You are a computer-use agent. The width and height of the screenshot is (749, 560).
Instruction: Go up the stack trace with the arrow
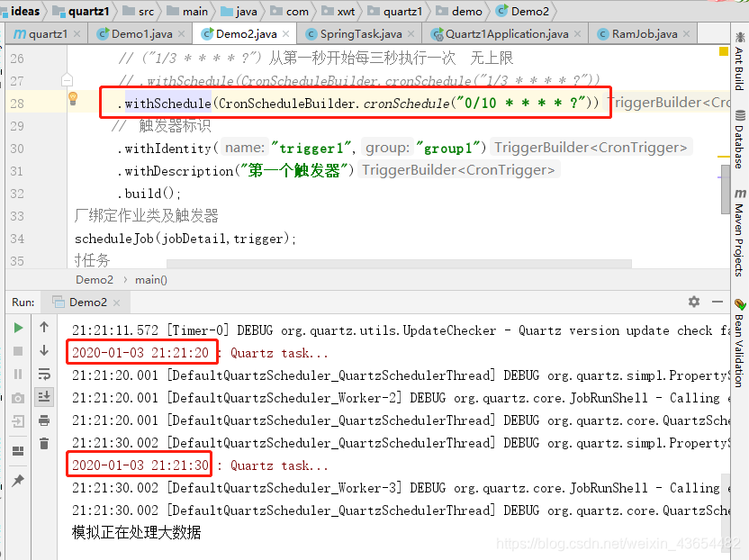pos(44,328)
